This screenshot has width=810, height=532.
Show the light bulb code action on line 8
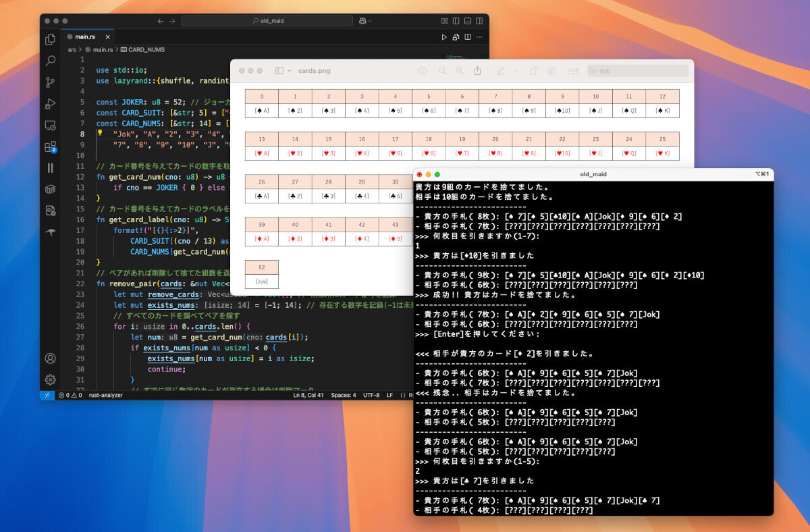coord(101,133)
